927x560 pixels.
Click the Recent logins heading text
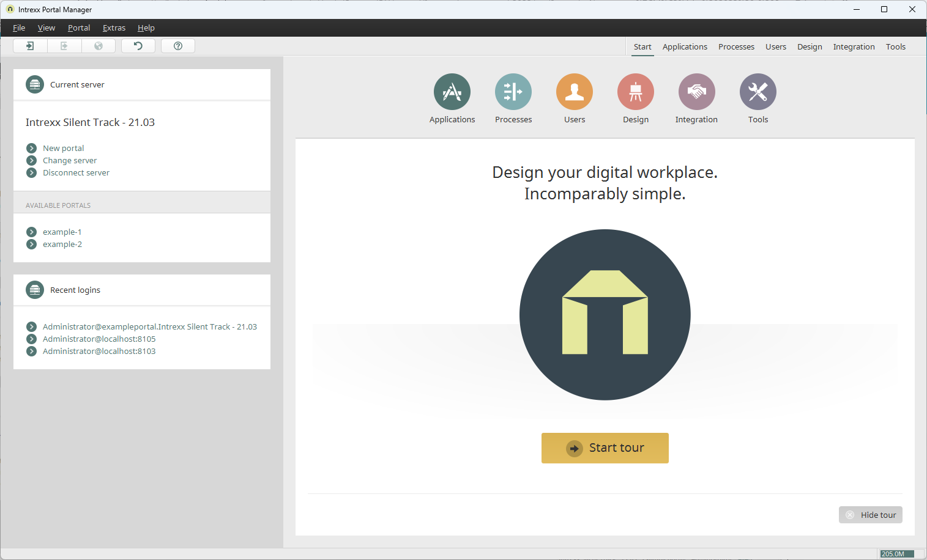click(75, 290)
